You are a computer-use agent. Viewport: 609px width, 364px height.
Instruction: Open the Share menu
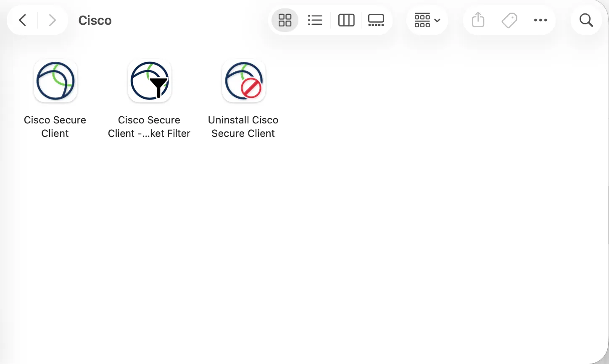click(478, 20)
